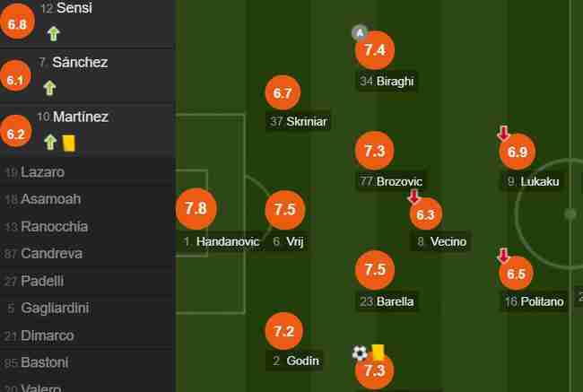Click the goal ball icon near Godin
Screen dimensions: 583x392
click(x=360, y=353)
